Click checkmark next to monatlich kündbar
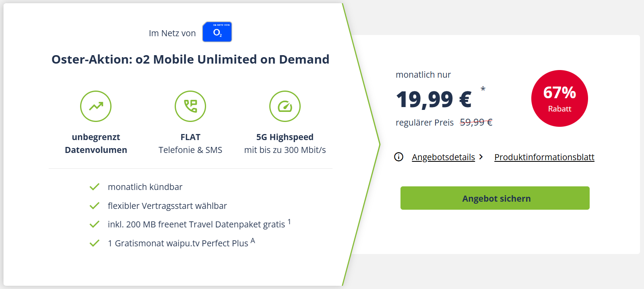The height and width of the screenshot is (289, 644). 95,187
